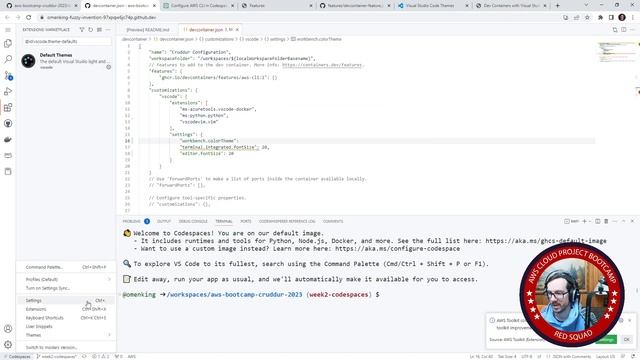640x360 pixels.
Task: Close the devcontainer.json editor tab
Action: [x=237, y=30]
